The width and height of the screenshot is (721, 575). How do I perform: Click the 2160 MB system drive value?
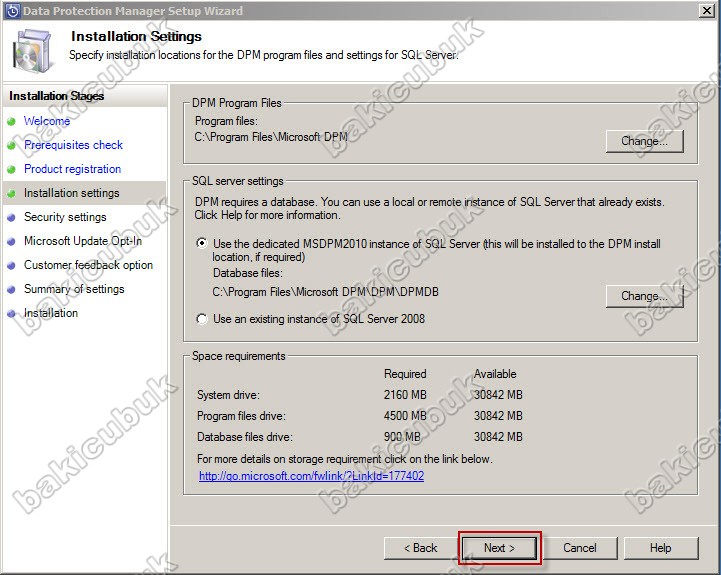coord(405,395)
